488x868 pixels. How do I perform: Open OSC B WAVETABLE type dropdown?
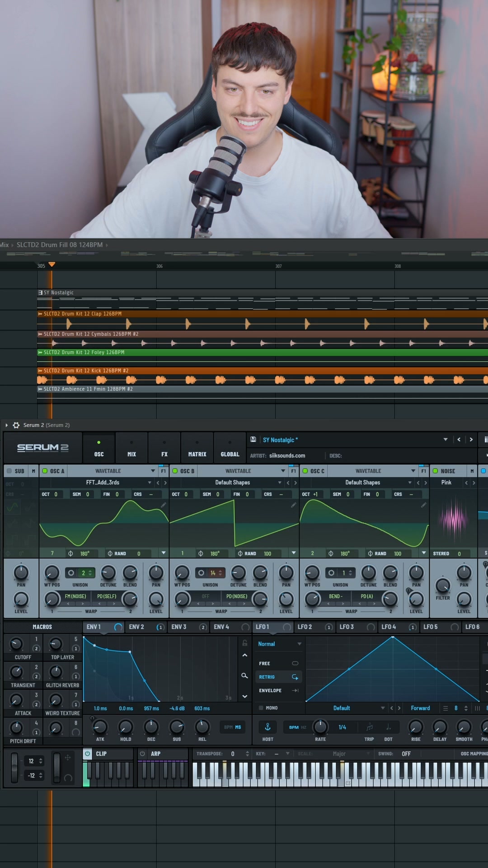click(283, 471)
